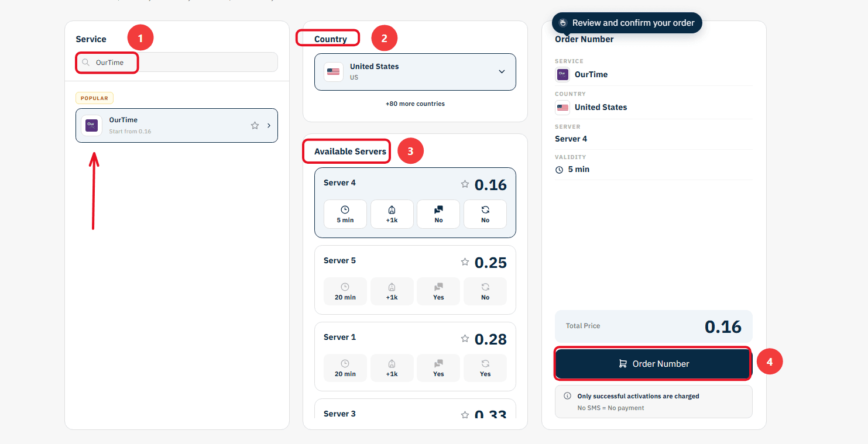Image resolution: width=868 pixels, height=444 pixels.
Task: Click the 'Server 4' value in the order summary
Action: click(571, 139)
